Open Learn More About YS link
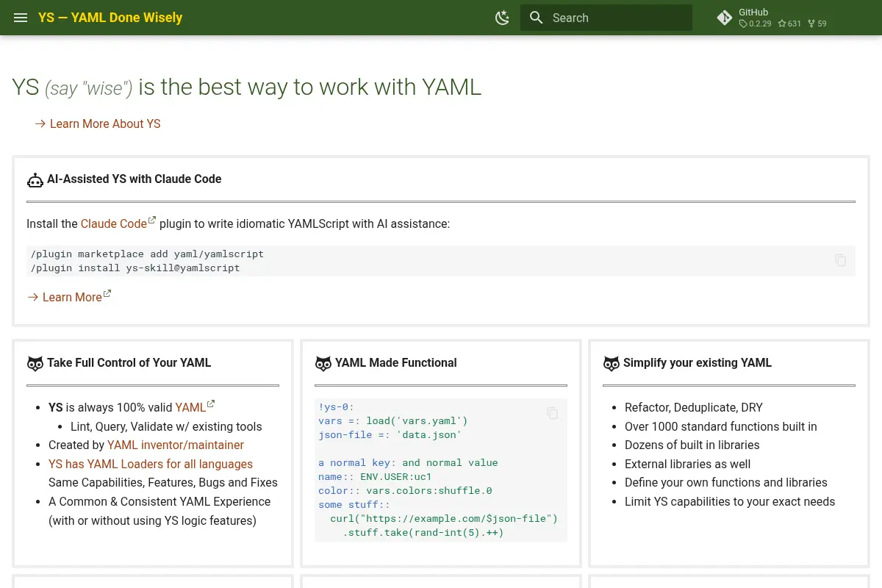This screenshot has width=882, height=588. [x=98, y=123]
